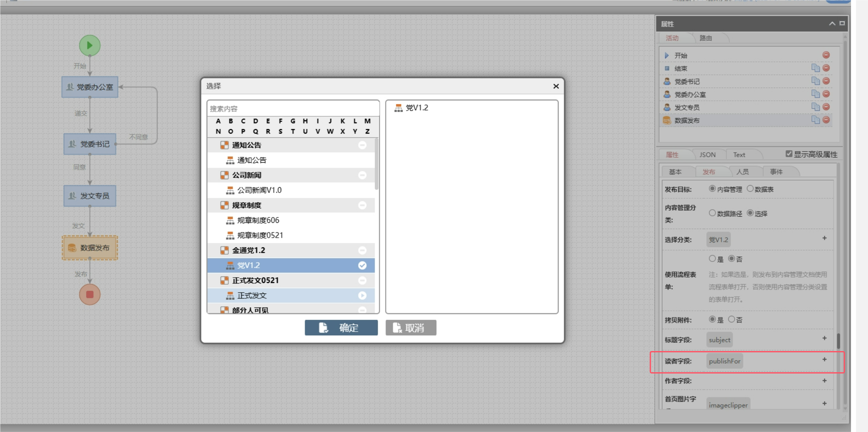Image resolution: width=868 pixels, height=432 pixels.
Task: Open the Text tab
Action: [x=739, y=155]
